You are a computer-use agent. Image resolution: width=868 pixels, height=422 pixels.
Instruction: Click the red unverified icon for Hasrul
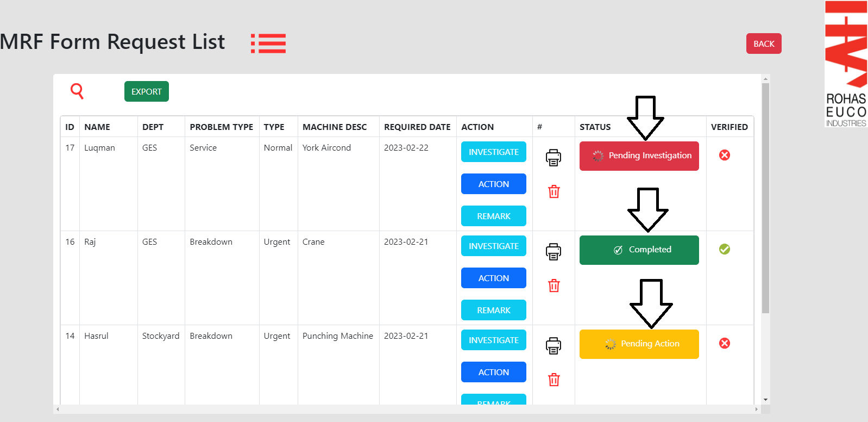tap(725, 343)
